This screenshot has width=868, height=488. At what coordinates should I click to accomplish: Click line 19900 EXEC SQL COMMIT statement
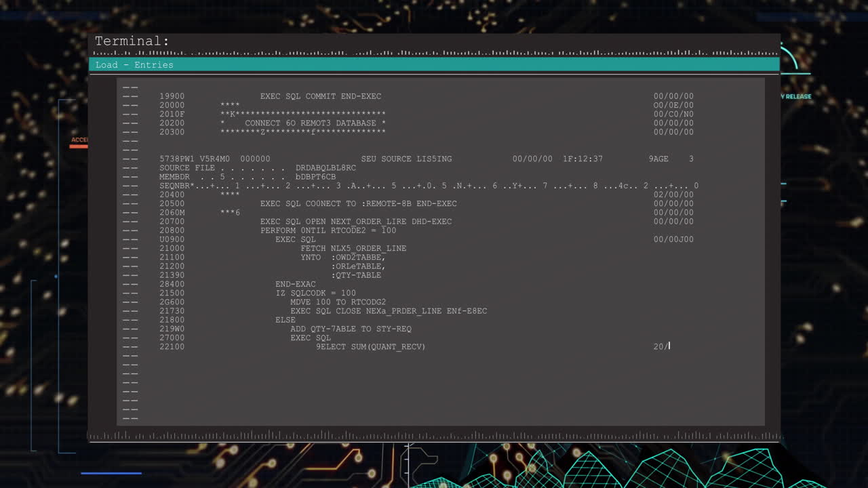coord(320,96)
